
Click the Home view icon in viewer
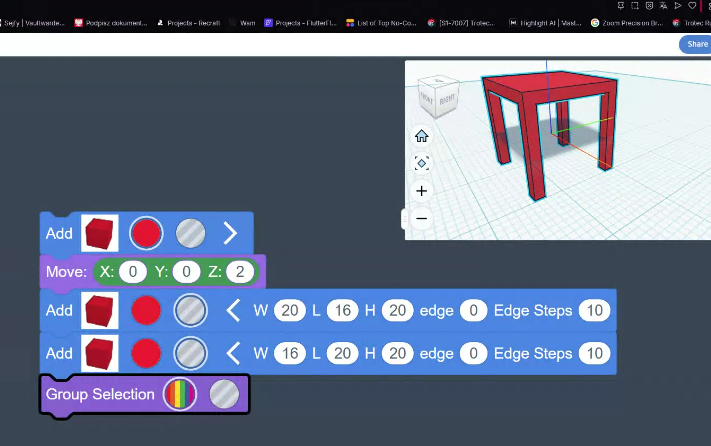(421, 136)
